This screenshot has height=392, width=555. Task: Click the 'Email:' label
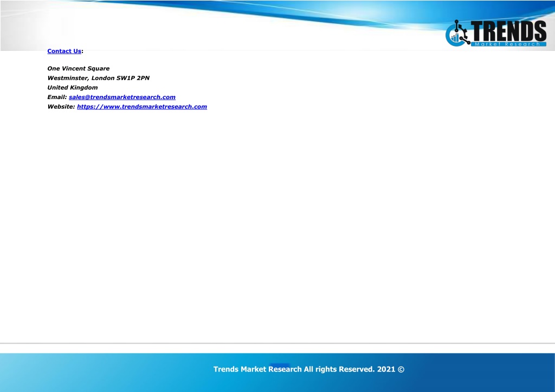coord(57,97)
